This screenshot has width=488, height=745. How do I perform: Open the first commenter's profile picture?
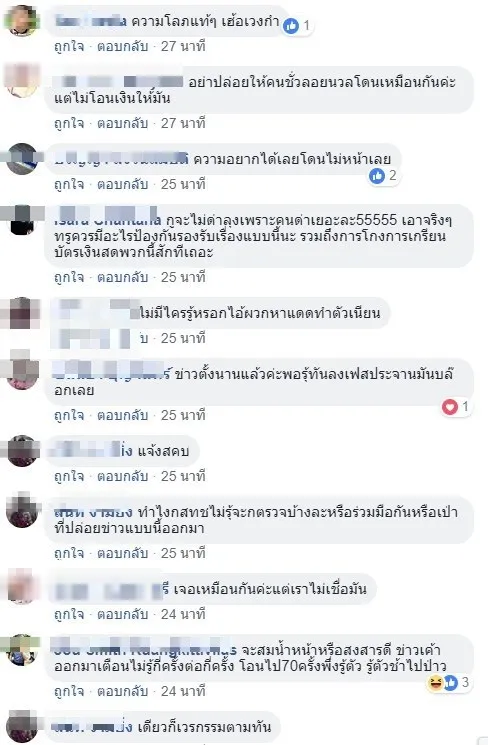pyautogui.click(x=21, y=21)
